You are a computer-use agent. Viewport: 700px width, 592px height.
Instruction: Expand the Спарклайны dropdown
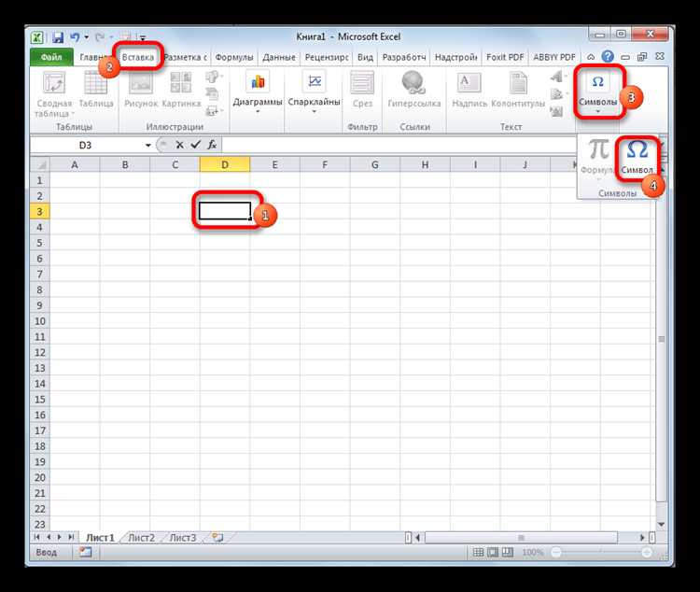click(x=314, y=92)
